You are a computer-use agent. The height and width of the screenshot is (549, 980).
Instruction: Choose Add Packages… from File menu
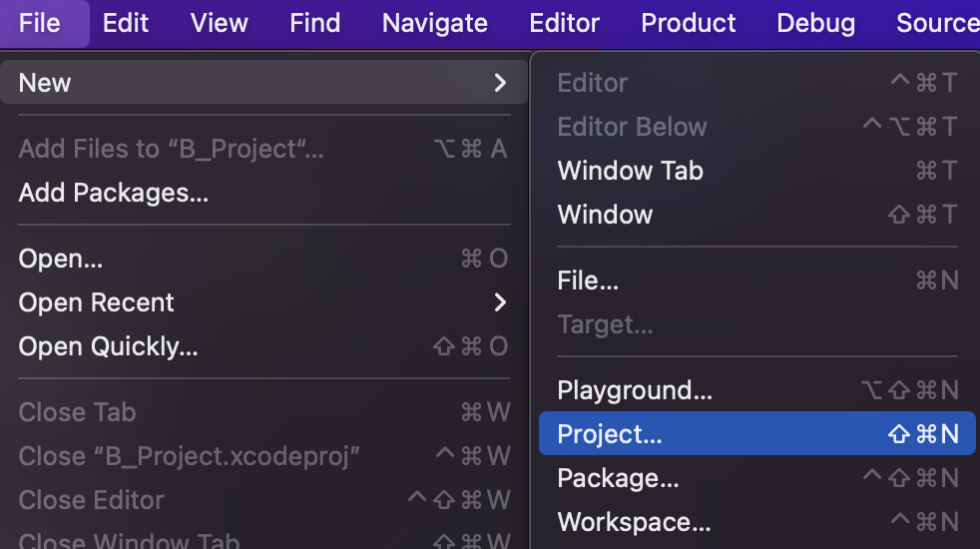(x=114, y=193)
